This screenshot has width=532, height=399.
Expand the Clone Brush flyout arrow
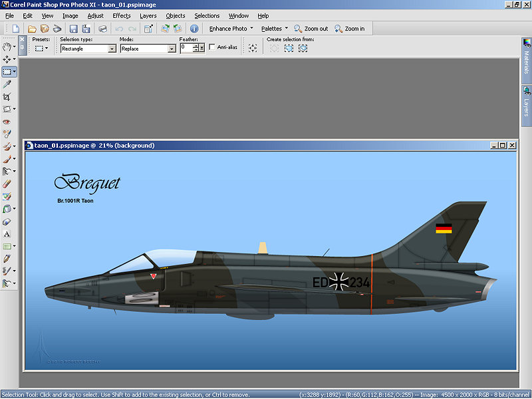coord(14,146)
